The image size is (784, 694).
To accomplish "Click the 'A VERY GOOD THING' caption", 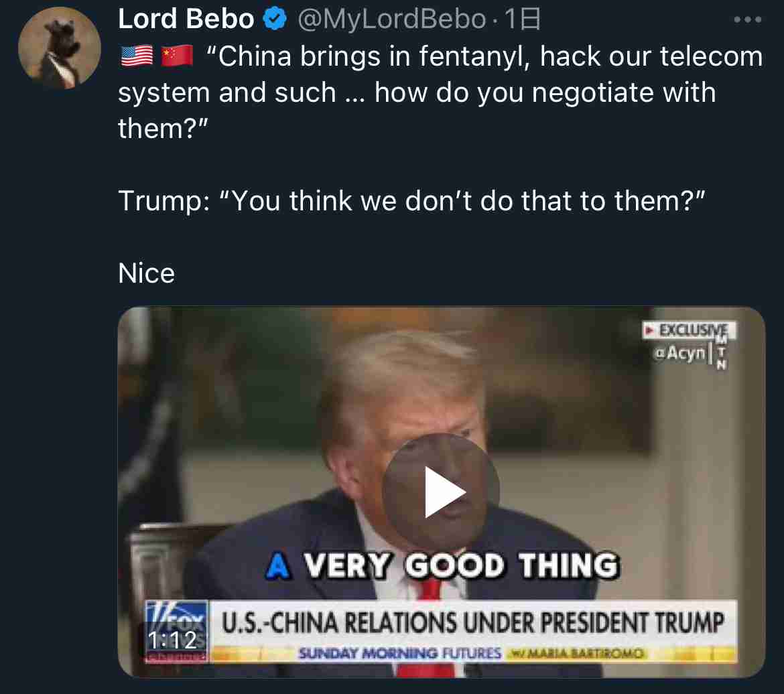I will (x=443, y=565).
